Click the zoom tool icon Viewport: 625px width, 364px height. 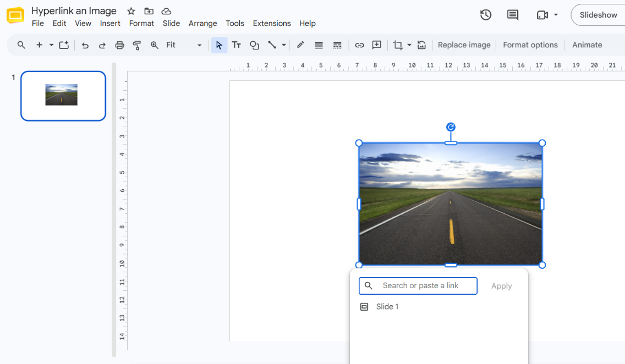pyautogui.click(x=154, y=45)
